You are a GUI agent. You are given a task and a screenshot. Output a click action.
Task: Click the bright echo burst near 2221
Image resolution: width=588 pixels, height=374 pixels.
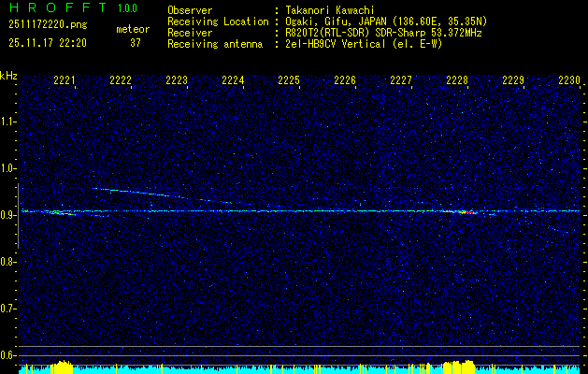click(62, 213)
